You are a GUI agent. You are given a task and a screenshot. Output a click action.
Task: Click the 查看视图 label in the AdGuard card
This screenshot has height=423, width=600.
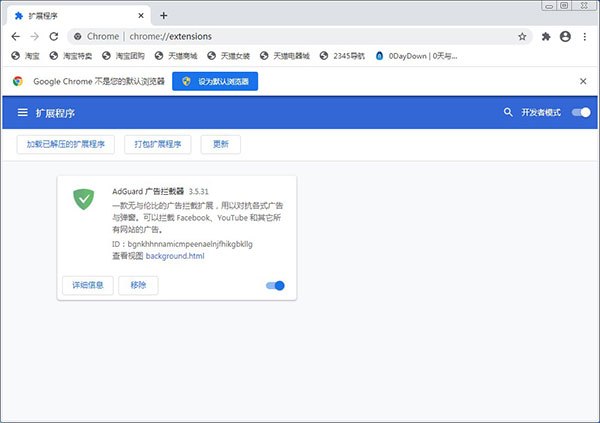coord(127,256)
